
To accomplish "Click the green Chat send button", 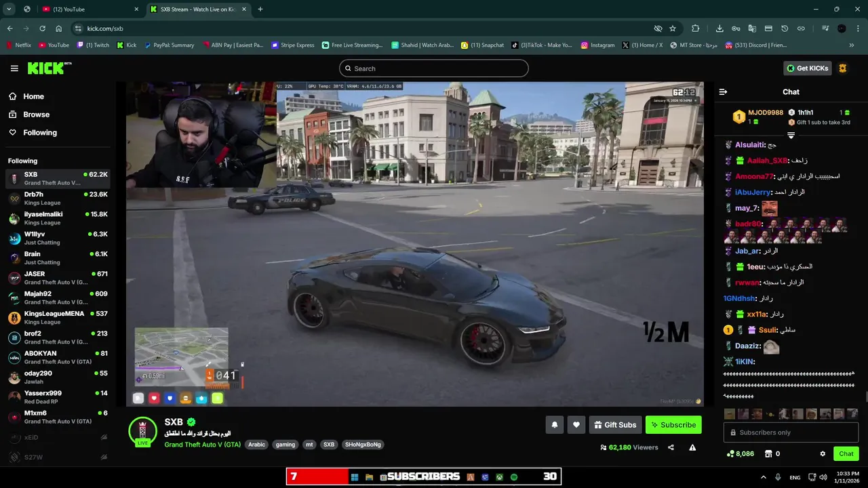I will (x=846, y=454).
